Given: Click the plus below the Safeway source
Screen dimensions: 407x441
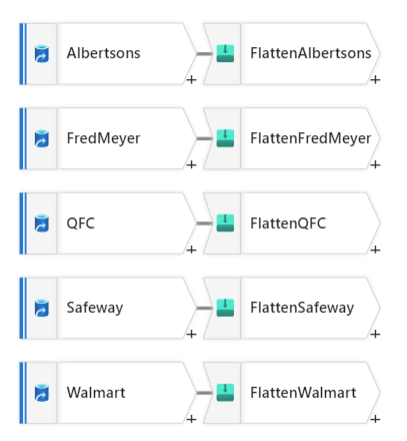Looking at the screenshot, I should [x=191, y=334].
